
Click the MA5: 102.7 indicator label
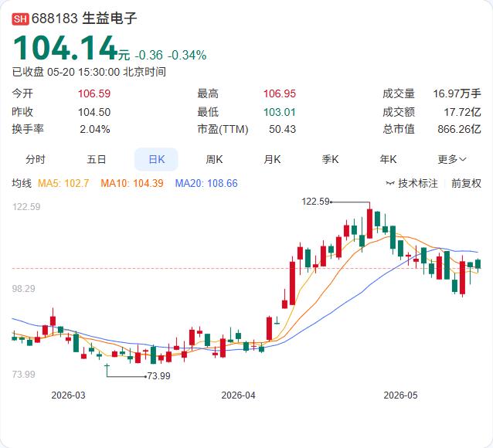[x=63, y=183]
